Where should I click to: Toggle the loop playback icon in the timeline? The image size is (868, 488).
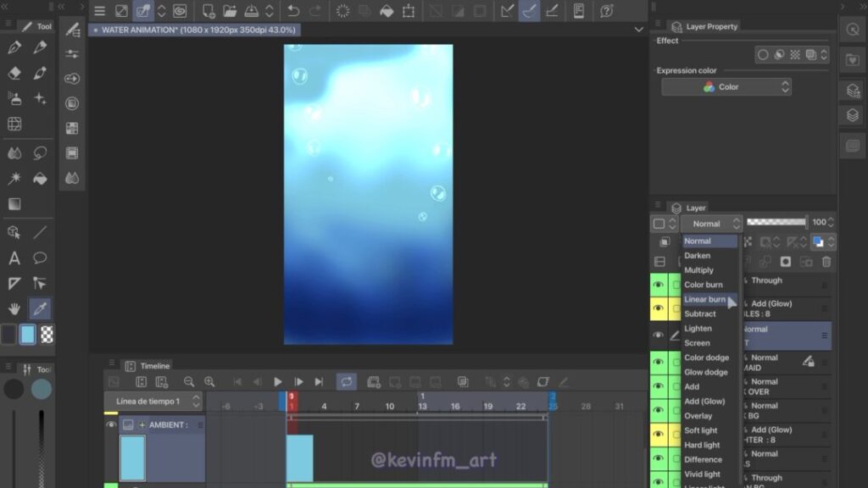click(x=347, y=382)
